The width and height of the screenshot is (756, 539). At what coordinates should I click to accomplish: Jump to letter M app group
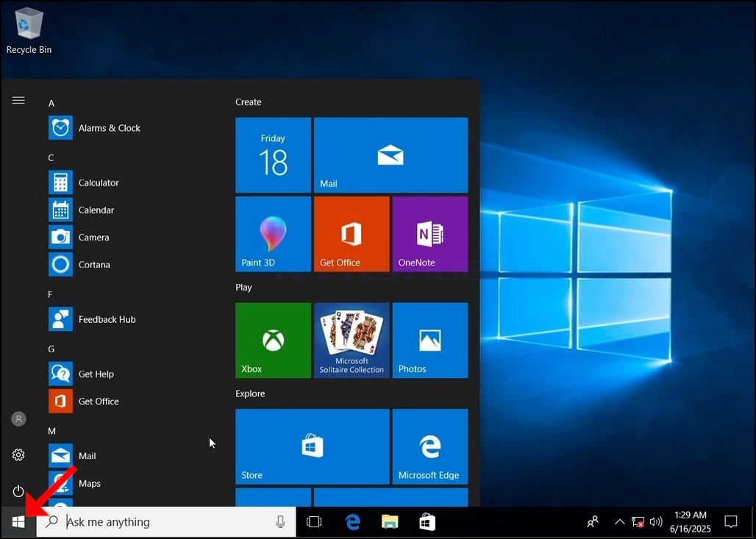click(51, 431)
